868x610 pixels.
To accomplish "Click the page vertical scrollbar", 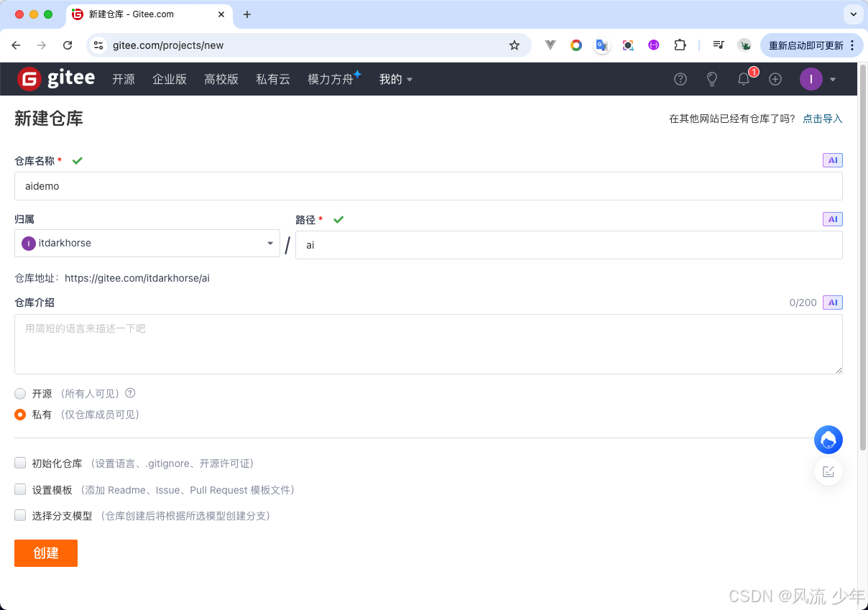I will [863, 259].
